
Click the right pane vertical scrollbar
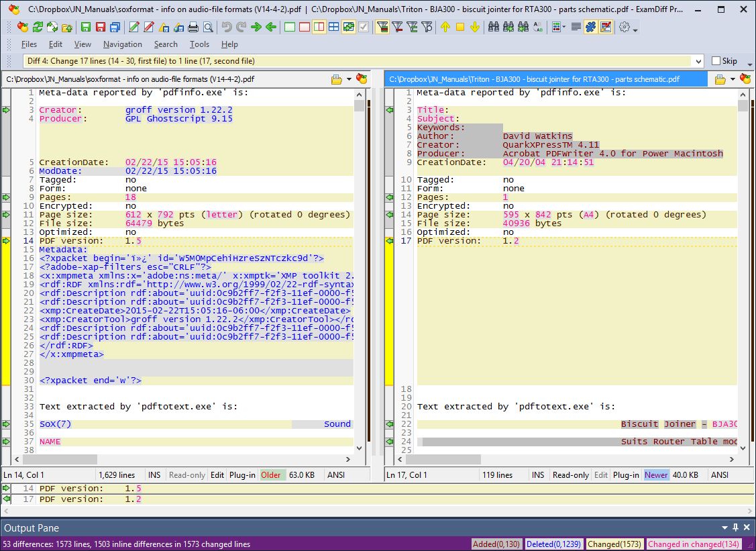[x=743, y=270]
